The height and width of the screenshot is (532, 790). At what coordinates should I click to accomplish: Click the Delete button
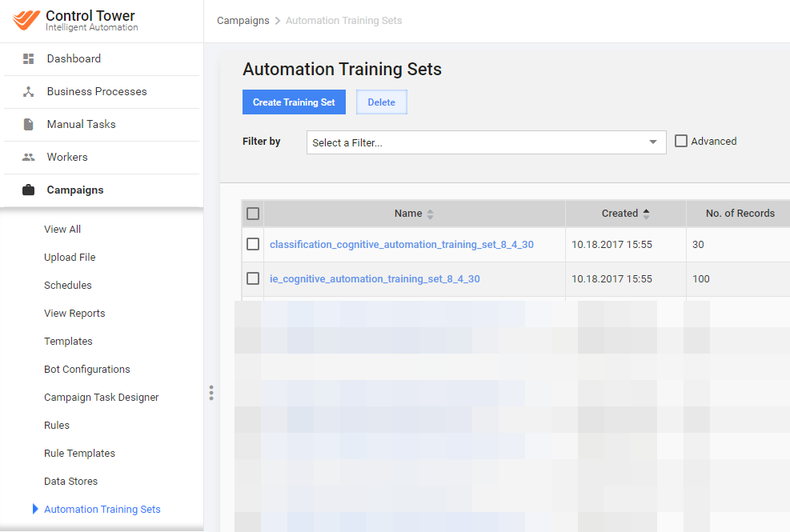coord(382,102)
